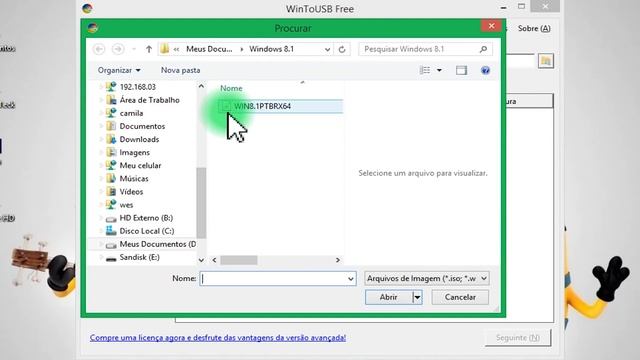Click the Músicas folder icon
Image resolution: width=640 pixels, height=360 pixels.
point(111,178)
